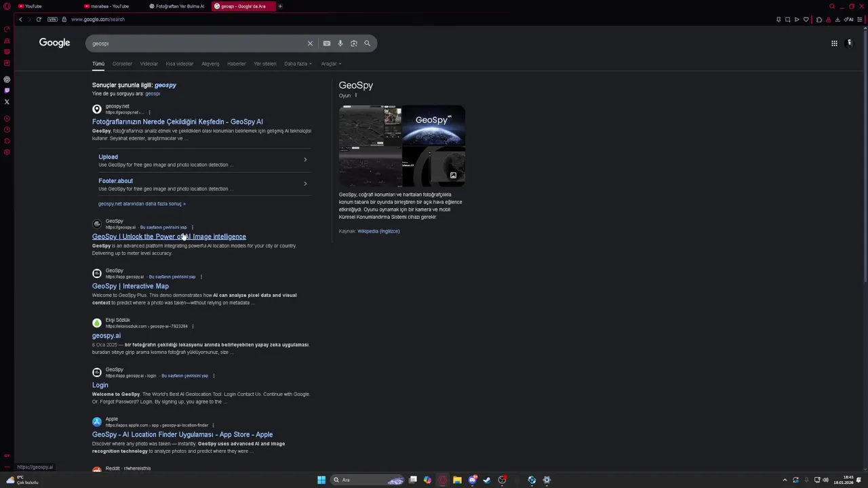Go back to the previous page
This screenshot has height=488, width=868.
coord(20,20)
